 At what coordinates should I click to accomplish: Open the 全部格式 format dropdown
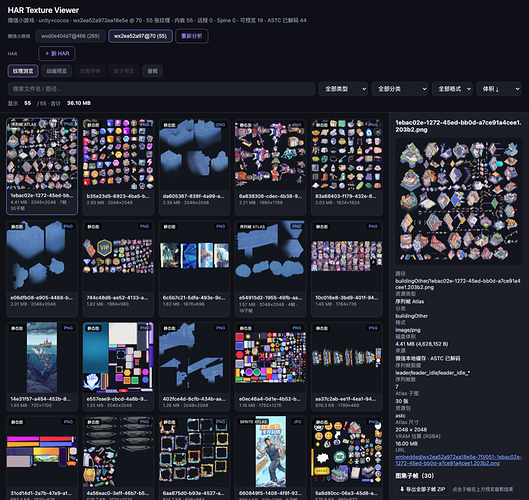tap(452, 89)
